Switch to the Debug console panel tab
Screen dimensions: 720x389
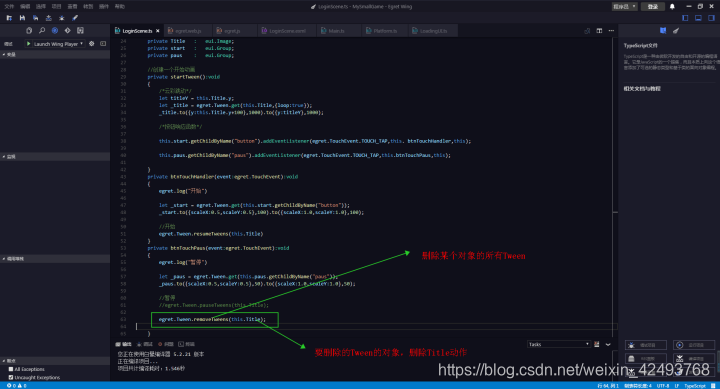[x=145, y=344]
